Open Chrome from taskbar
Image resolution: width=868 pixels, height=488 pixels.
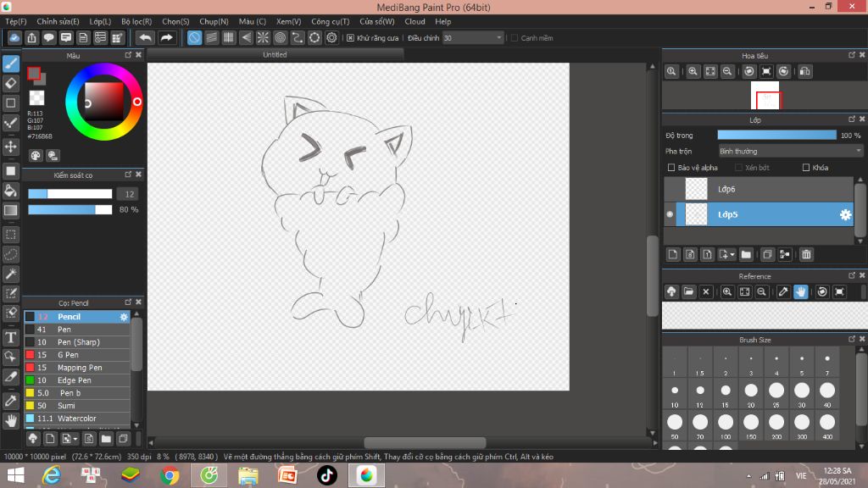pos(170,475)
